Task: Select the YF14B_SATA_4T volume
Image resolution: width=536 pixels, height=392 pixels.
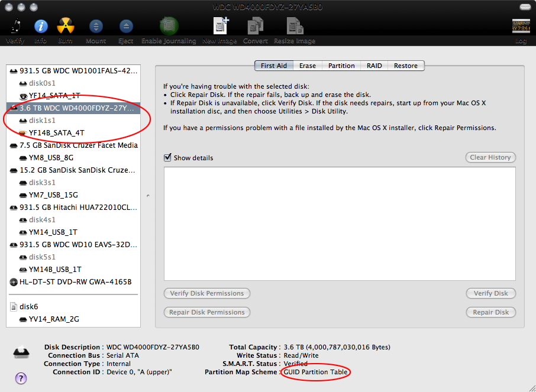Action: coord(73,132)
